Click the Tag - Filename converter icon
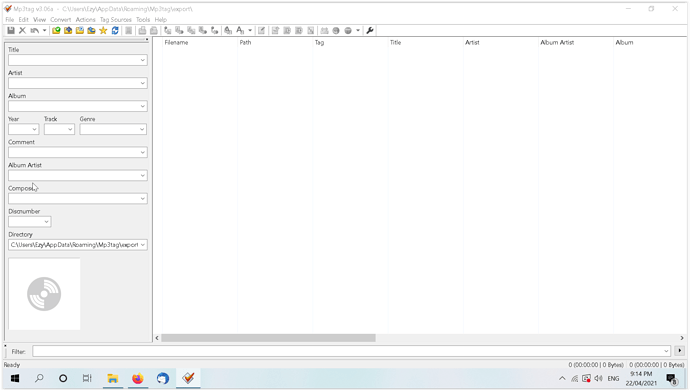The width and height of the screenshot is (690, 390). coord(168,30)
